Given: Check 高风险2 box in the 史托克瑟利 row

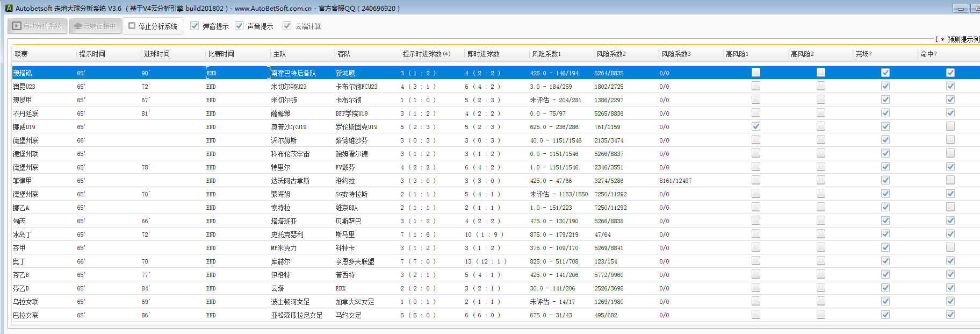Looking at the screenshot, I should 821,234.
